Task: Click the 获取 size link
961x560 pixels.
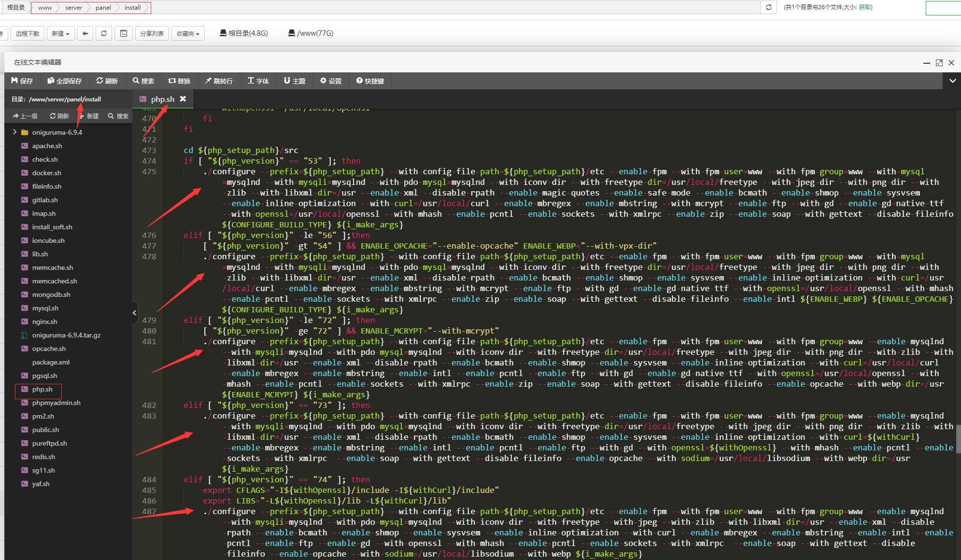Action: 865,7
